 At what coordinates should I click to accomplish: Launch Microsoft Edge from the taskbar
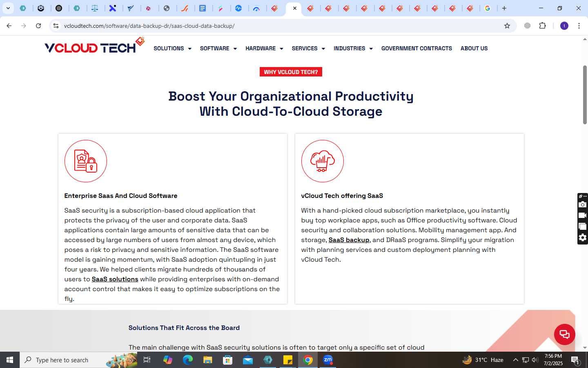[188, 360]
